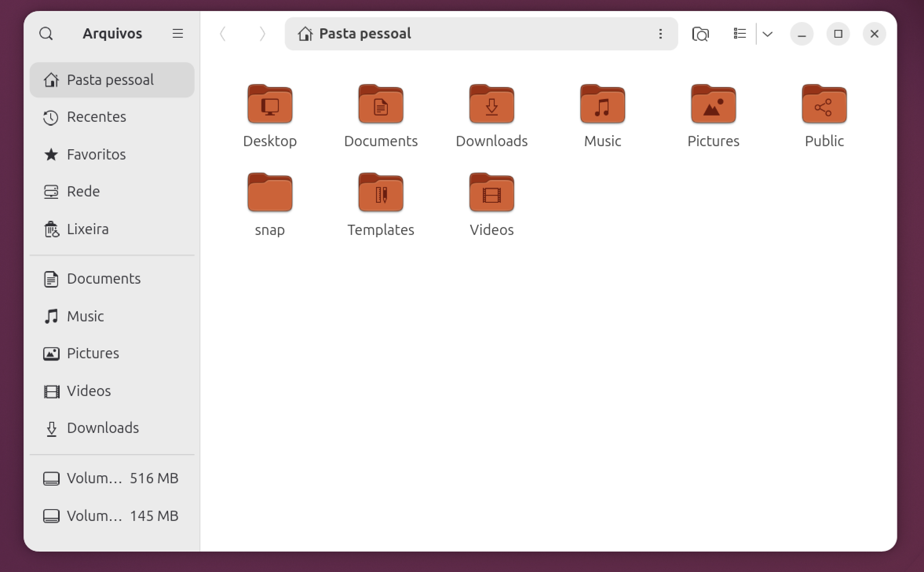The image size is (924, 572).
Task: Open the 516 MB volume
Action: coord(112,478)
